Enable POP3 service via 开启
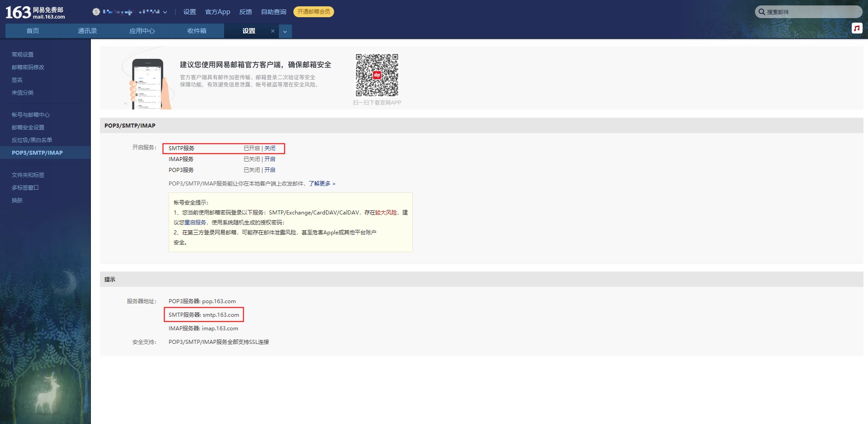868x424 pixels. coord(270,170)
